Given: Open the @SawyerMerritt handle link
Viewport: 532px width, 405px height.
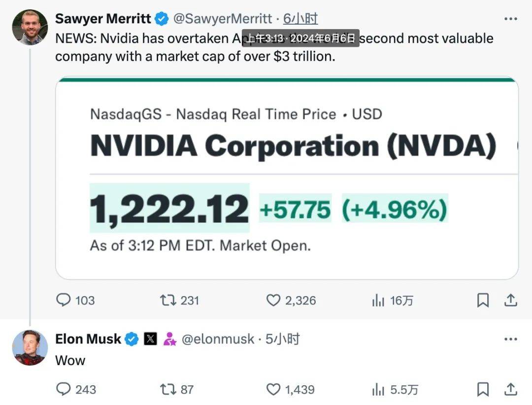Looking at the screenshot, I should click(223, 19).
